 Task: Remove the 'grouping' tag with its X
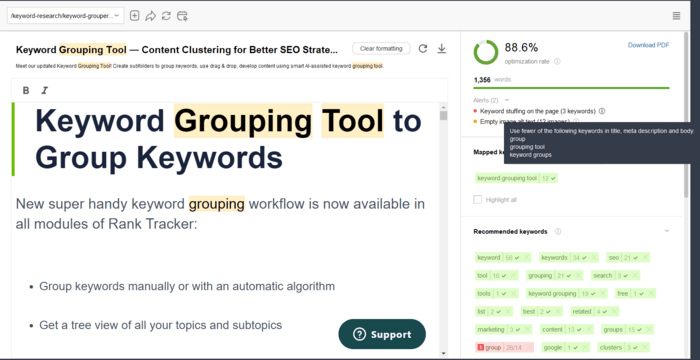tap(578, 276)
